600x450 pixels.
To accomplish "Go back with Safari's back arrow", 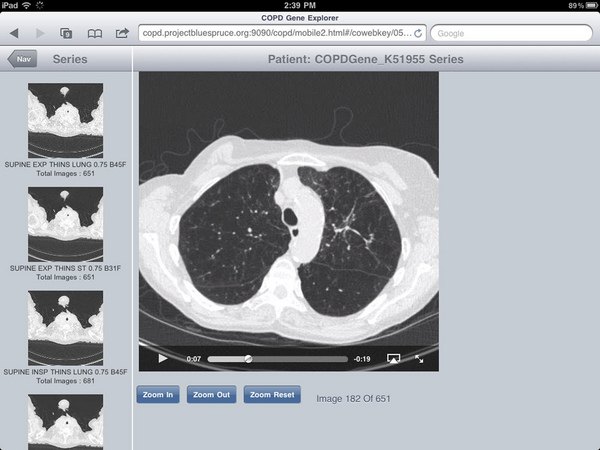I will pyautogui.click(x=14, y=33).
